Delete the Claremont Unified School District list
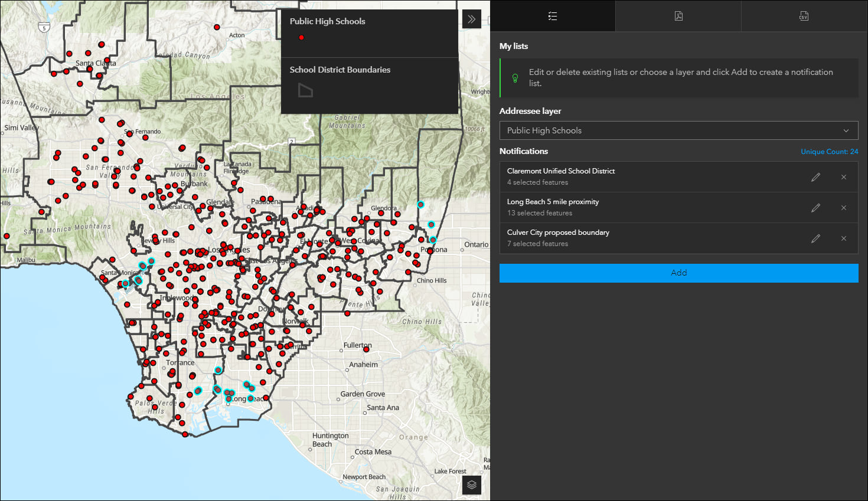868x501 pixels. 844,177
